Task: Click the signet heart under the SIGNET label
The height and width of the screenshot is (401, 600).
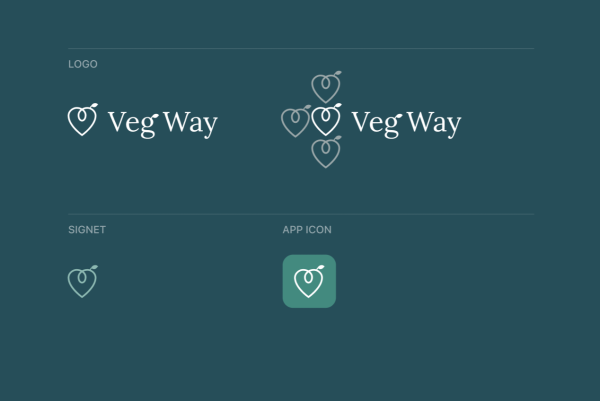Action: pos(82,281)
